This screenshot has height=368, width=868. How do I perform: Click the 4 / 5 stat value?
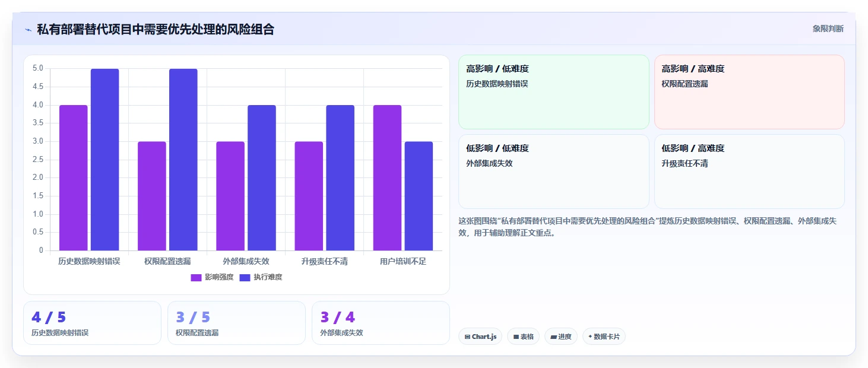coord(49,317)
